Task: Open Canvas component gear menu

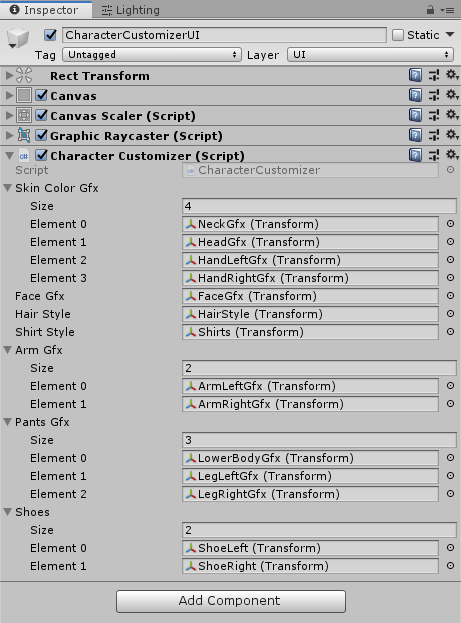Action: 452,95
